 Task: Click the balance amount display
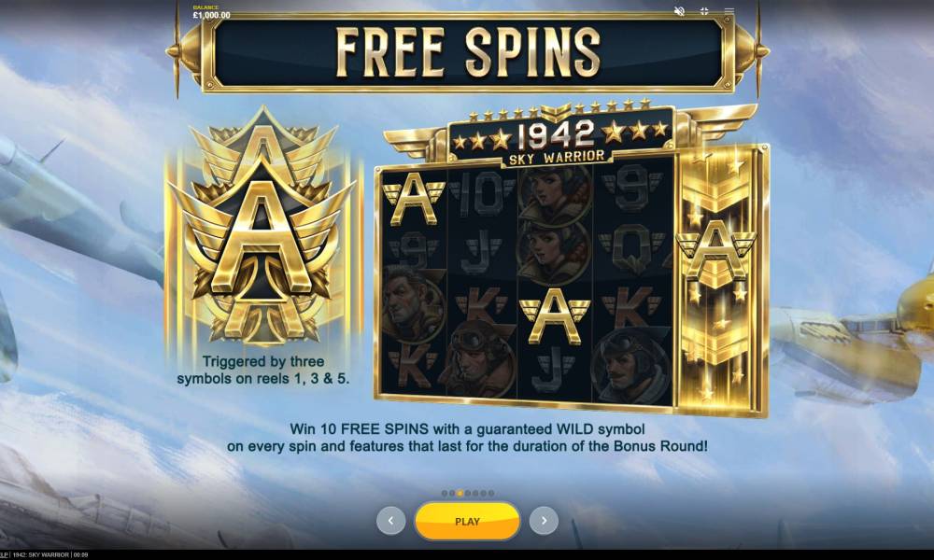click(211, 13)
